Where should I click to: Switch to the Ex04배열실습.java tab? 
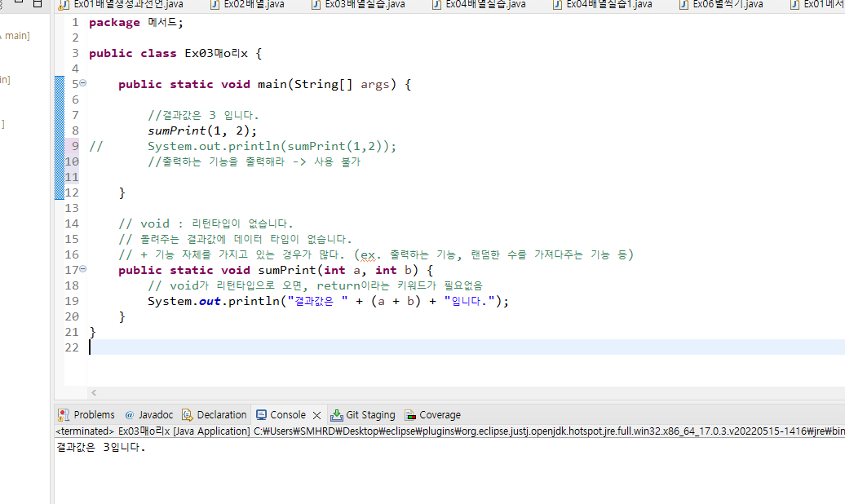tap(479, 4)
